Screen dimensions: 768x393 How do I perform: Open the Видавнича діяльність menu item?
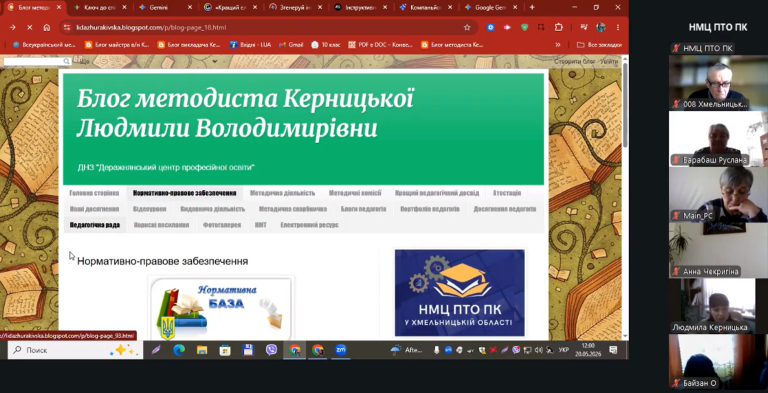pos(213,209)
